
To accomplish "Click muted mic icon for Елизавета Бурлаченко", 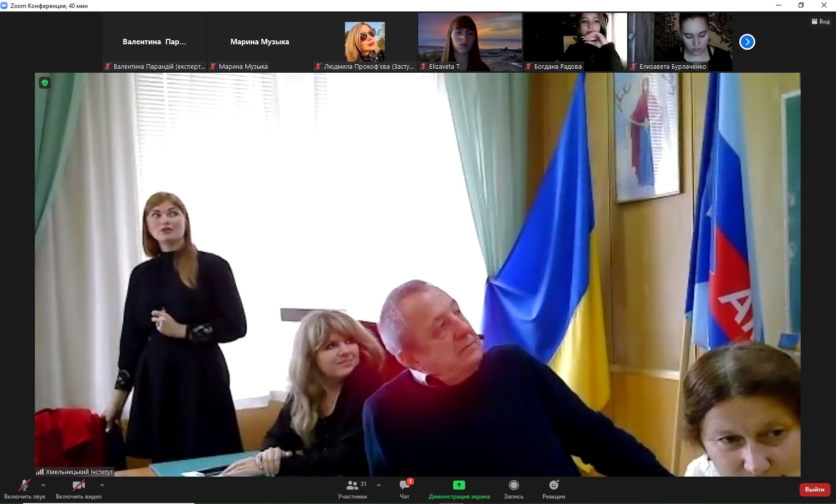I will pos(634,66).
